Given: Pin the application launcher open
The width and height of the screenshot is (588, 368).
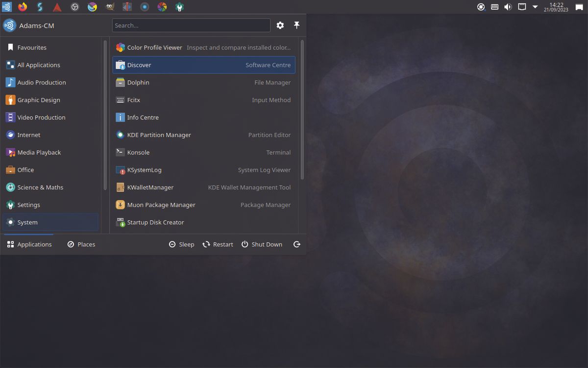Looking at the screenshot, I should (x=296, y=25).
